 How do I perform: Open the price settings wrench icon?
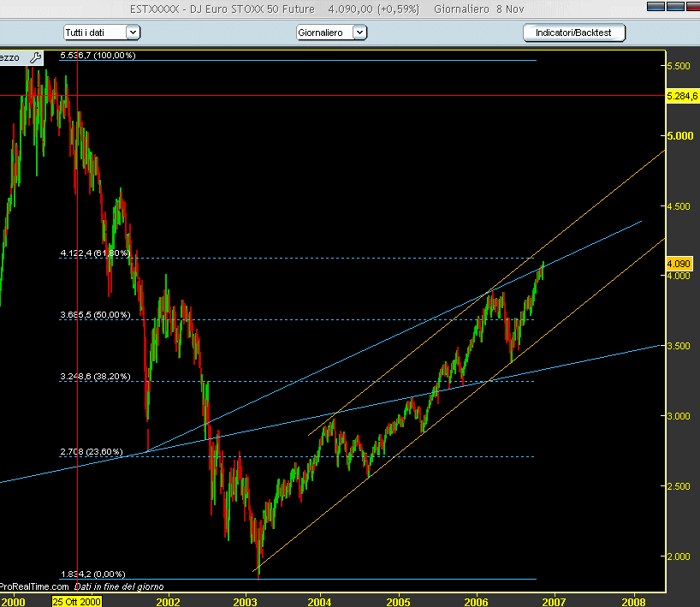(x=35, y=57)
